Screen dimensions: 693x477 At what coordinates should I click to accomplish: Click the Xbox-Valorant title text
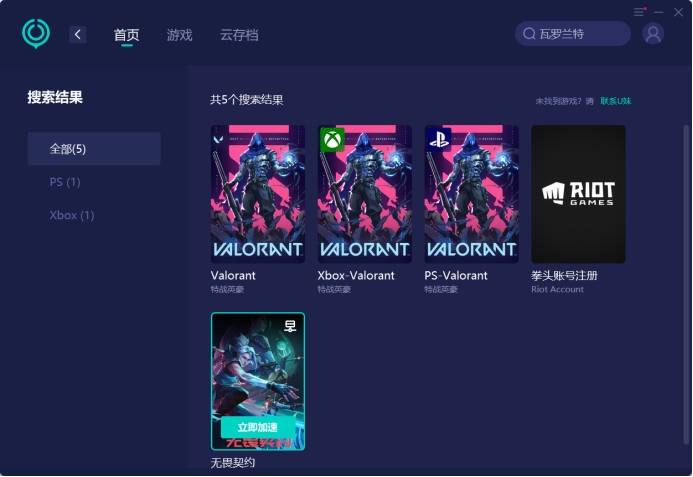[x=356, y=275]
